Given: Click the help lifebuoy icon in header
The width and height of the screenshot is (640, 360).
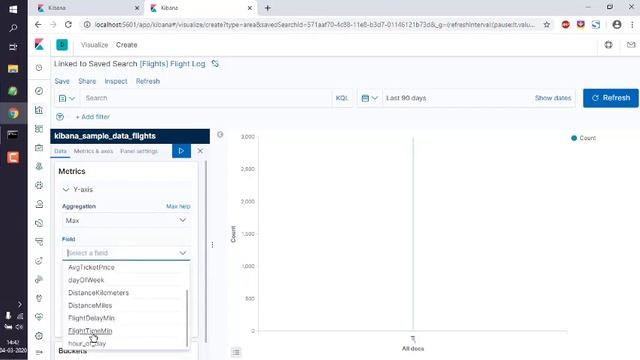Looking at the screenshot, I should 609,45.
